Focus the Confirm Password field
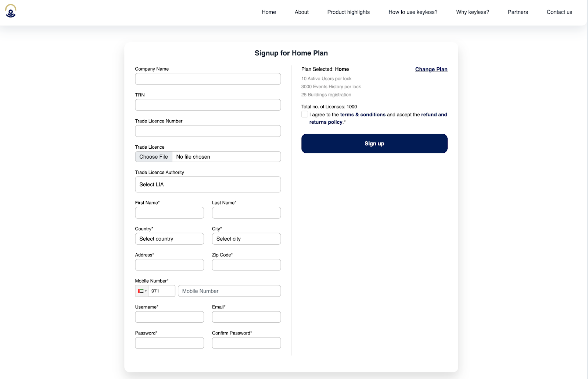Viewport: 588px width, 379px height. [247, 343]
